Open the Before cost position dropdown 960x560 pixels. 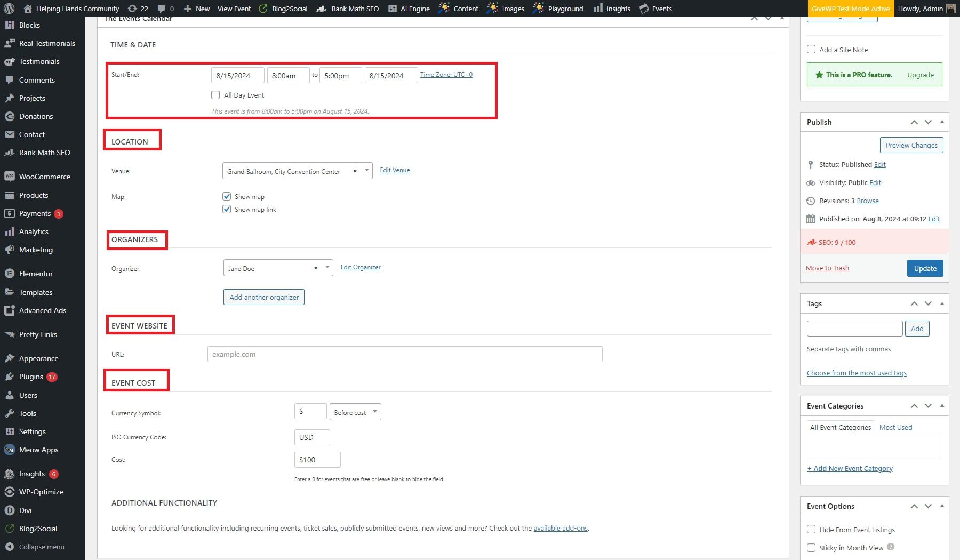coord(355,412)
